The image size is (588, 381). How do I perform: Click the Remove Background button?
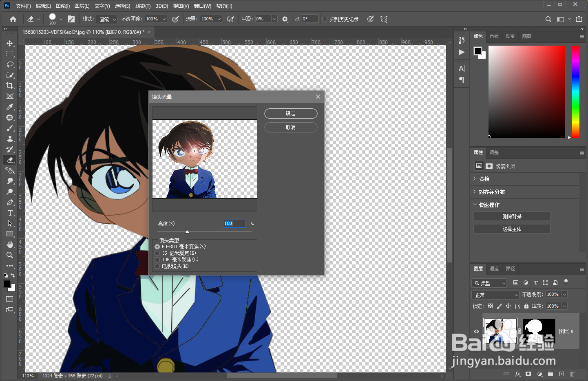[x=512, y=216]
